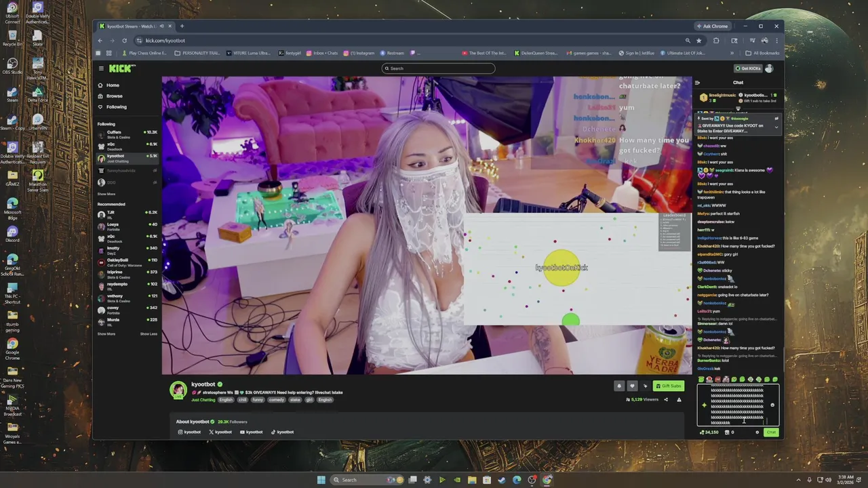Screen dimensions: 868x488
Task: Open vnthony recommended channel
Action: click(x=127, y=298)
